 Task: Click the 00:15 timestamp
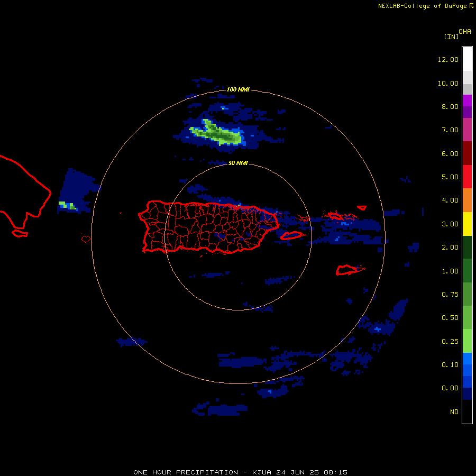point(335,472)
